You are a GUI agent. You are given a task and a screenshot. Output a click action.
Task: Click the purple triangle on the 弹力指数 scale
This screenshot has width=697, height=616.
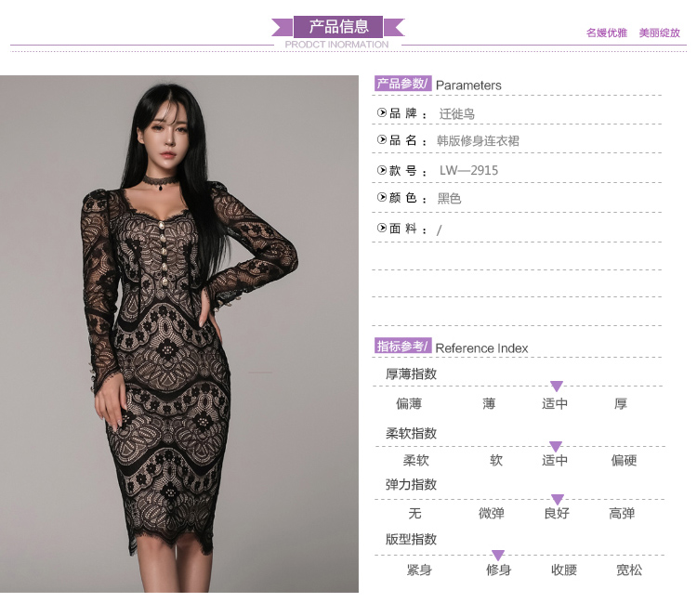pos(558,499)
